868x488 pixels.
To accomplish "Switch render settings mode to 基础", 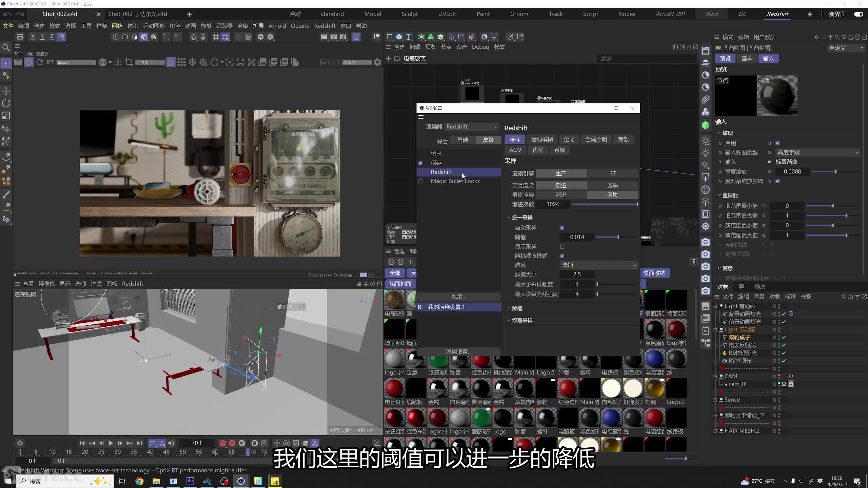I will point(462,140).
